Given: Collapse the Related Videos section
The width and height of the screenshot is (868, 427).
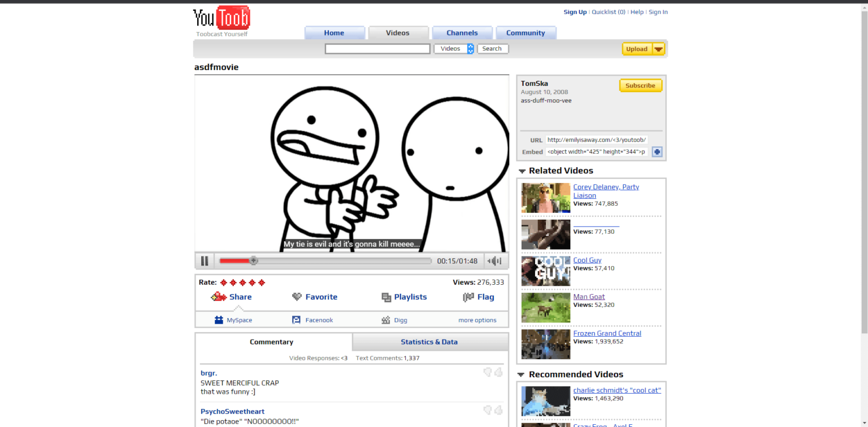Looking at the screenshot, I should 522,171.
